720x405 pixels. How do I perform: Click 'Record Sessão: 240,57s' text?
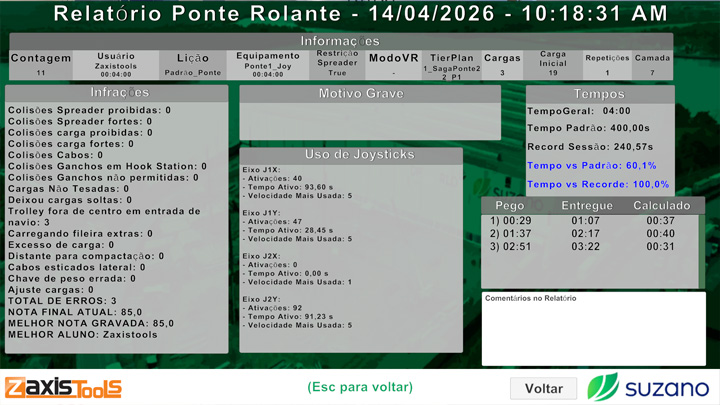(590, 147)
